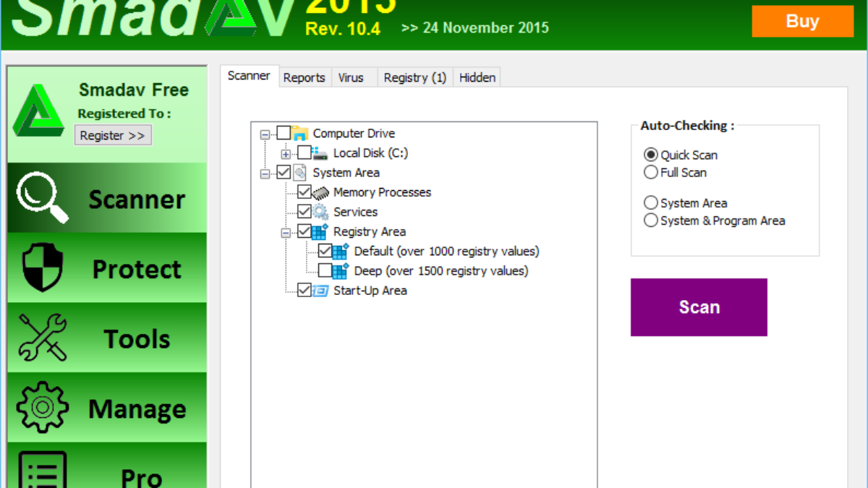The height and width of the screenshot is (488, 868).
Task: Select 'Default (over 1000 registry values)' text
Action: point(447,251)
